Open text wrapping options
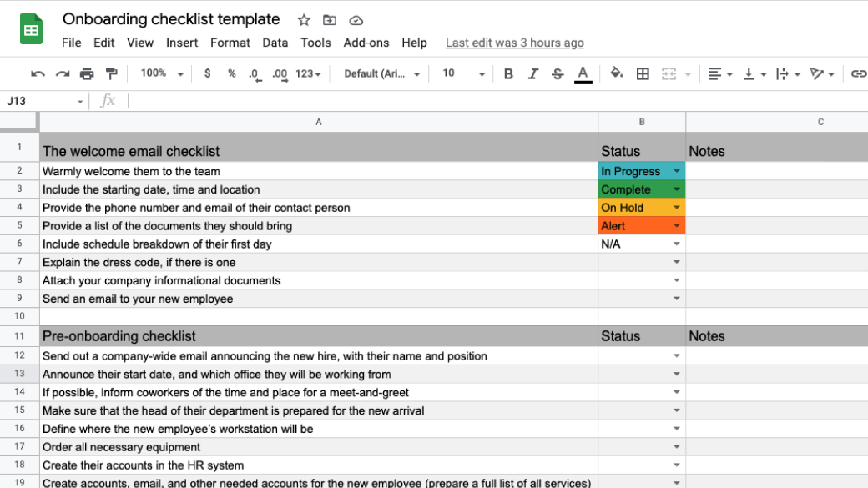 [788, 73]
